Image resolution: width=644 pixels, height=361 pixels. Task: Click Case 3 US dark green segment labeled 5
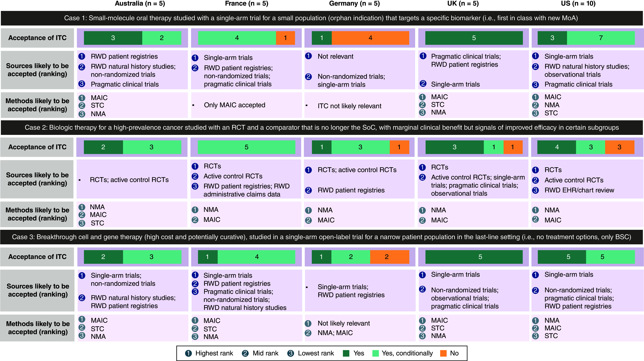[562, 257]
